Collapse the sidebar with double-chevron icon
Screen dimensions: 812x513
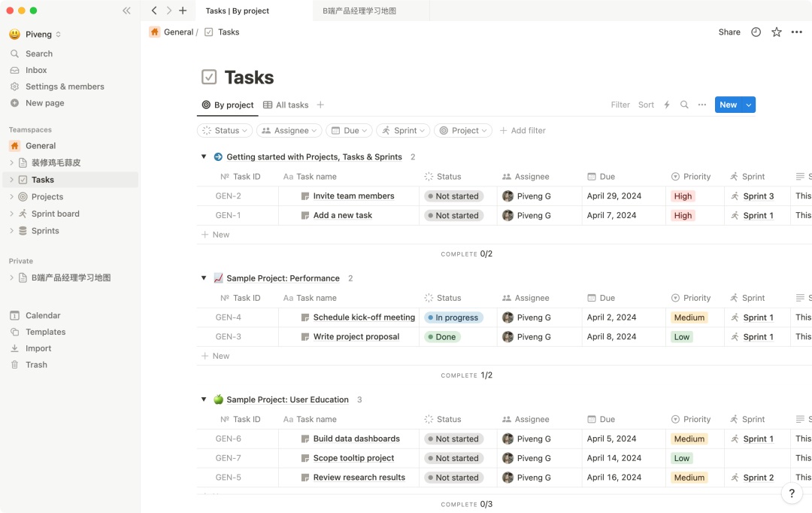126,11
